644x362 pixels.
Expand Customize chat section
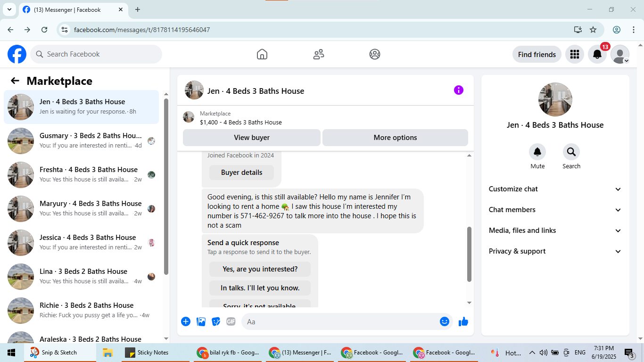(555, 189)
